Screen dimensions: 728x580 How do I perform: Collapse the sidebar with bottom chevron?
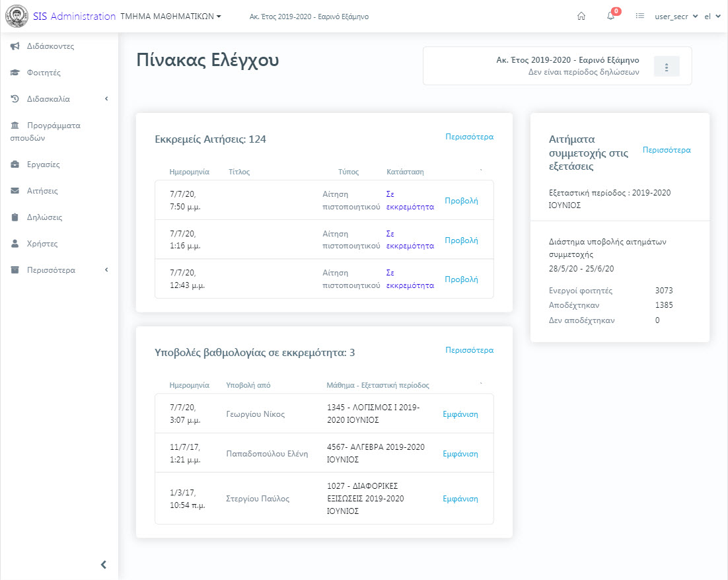tap(103, 564)
